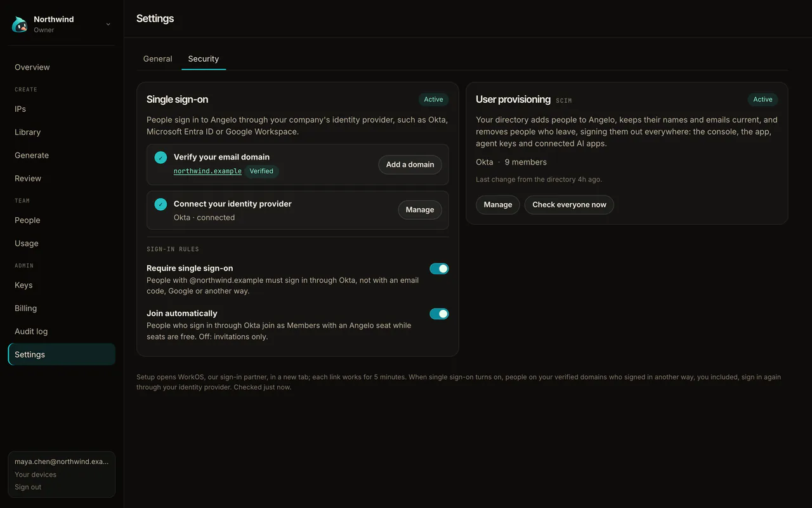The image size is (812, 508).
Task: Navigate to Review
Action: click(x=62, y=178)
